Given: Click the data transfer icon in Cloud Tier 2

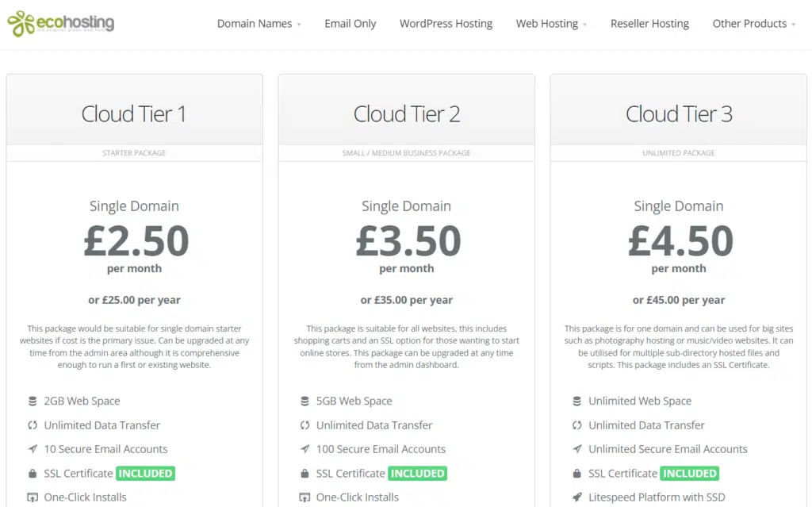Looking at the screenshot, I should click(304, 425).
